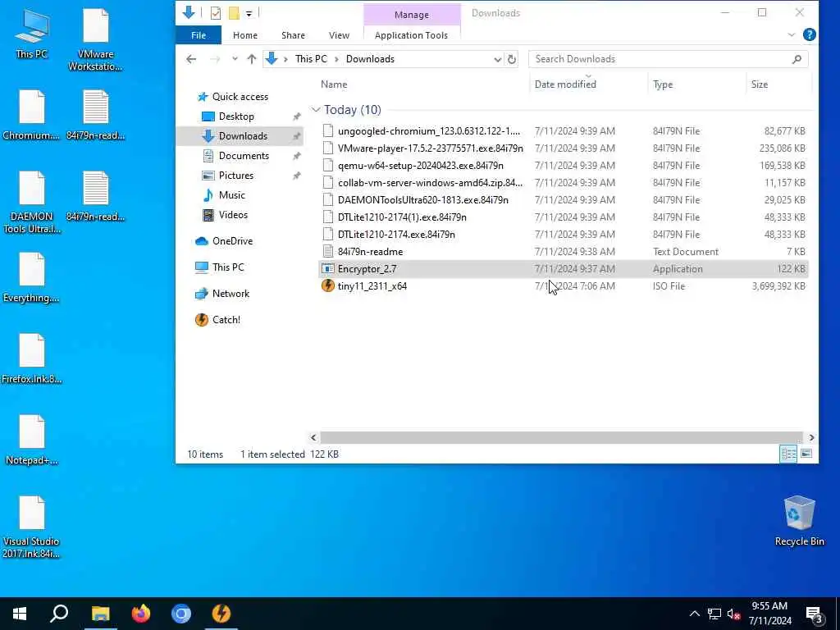Select Catch! in navigation pane
The width and height of the screenshot is (840, 630).
226,320
